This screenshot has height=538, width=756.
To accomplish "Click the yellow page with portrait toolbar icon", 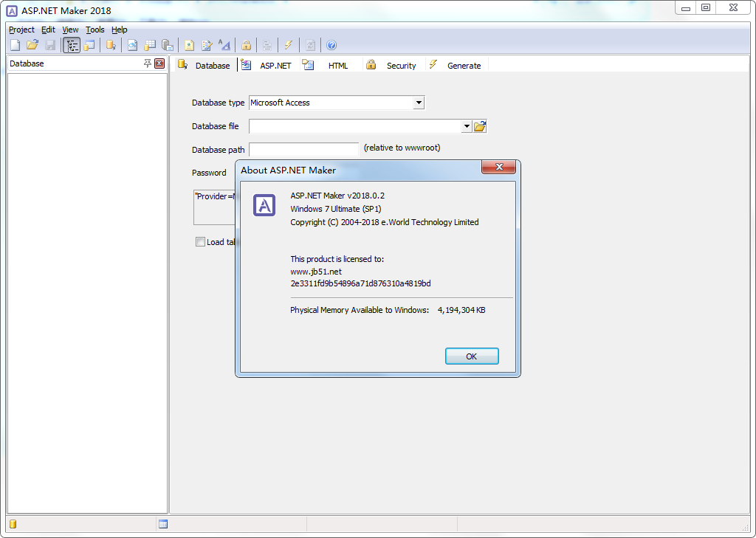I will pos(189,45).
